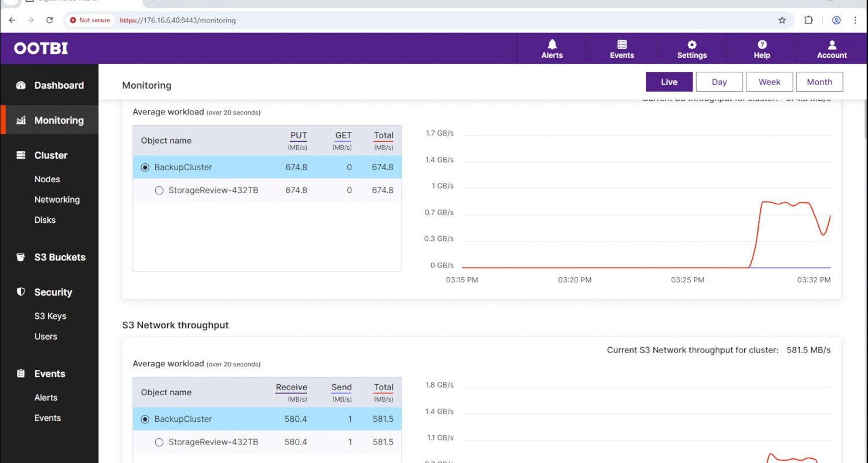Switch to the Day view
Image resolution: width=868 pixels, height=463 pixels.
pos(719,82)
